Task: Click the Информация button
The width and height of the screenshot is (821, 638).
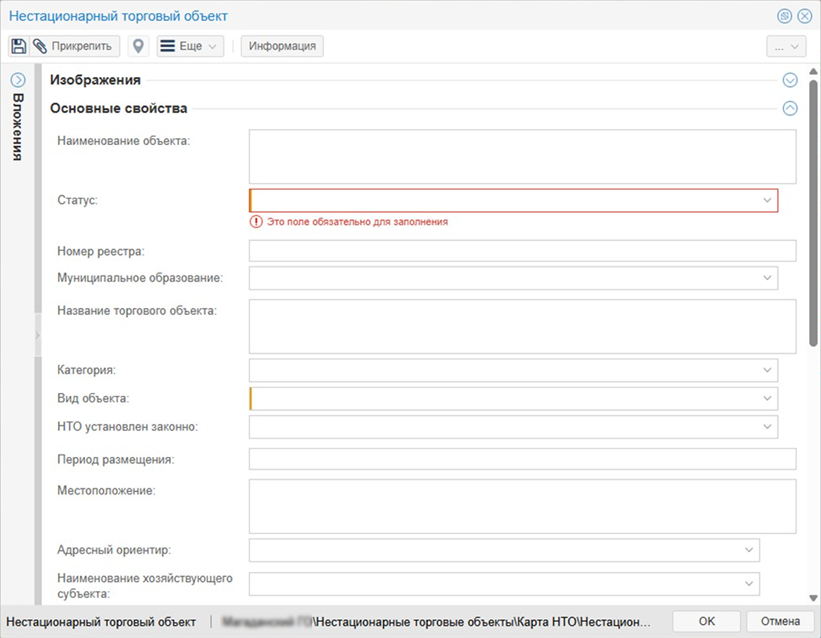Action: [x=282, y=46]
